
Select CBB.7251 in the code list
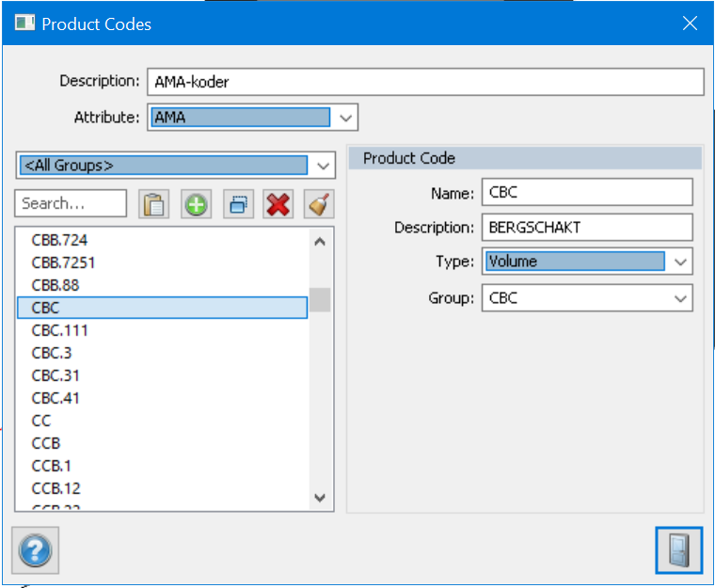tap(63, 262)
